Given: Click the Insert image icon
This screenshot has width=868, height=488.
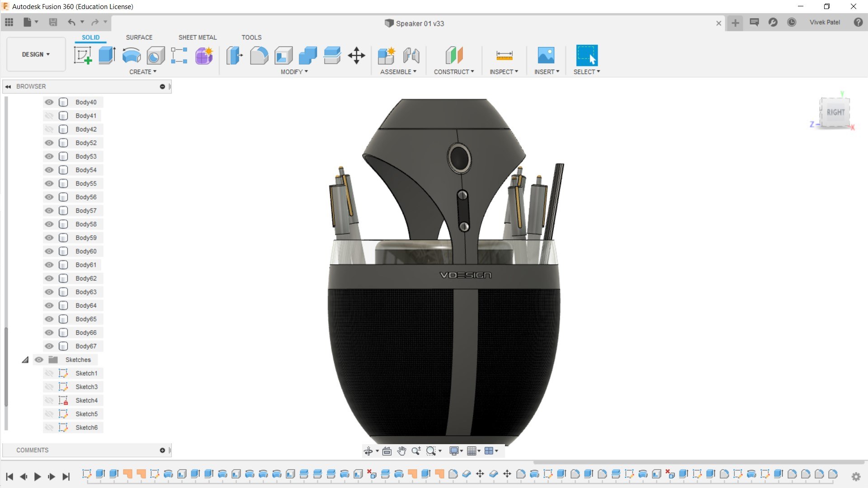Looking at the screenshot, I should pyautogui.click(x=546, y=55).
